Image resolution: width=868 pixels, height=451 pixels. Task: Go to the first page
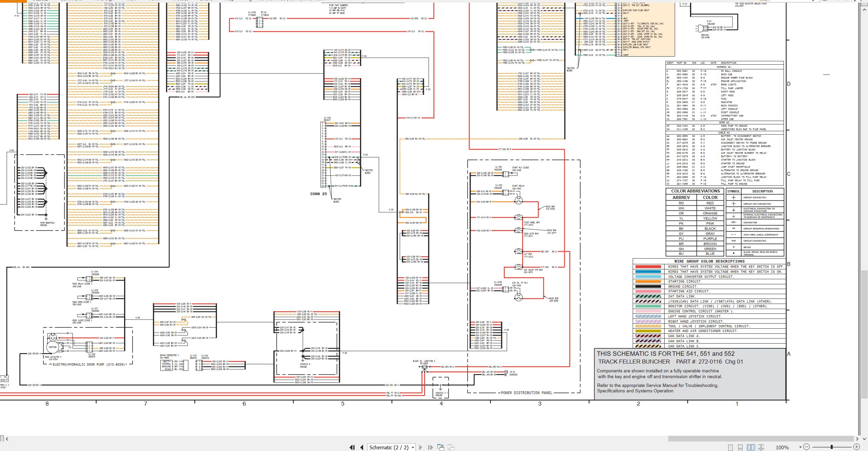pos(352,447)
